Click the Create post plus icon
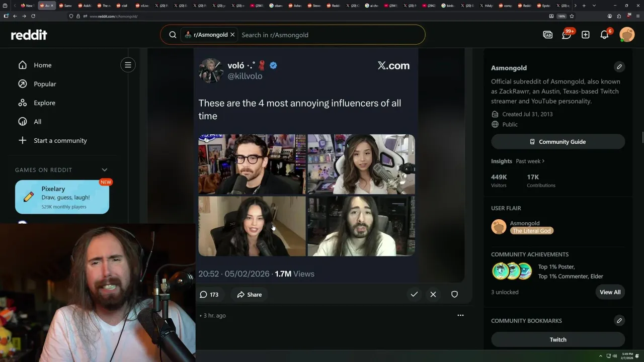The height and width of the screenshot is (362, 644). click(x=586, y=35)
